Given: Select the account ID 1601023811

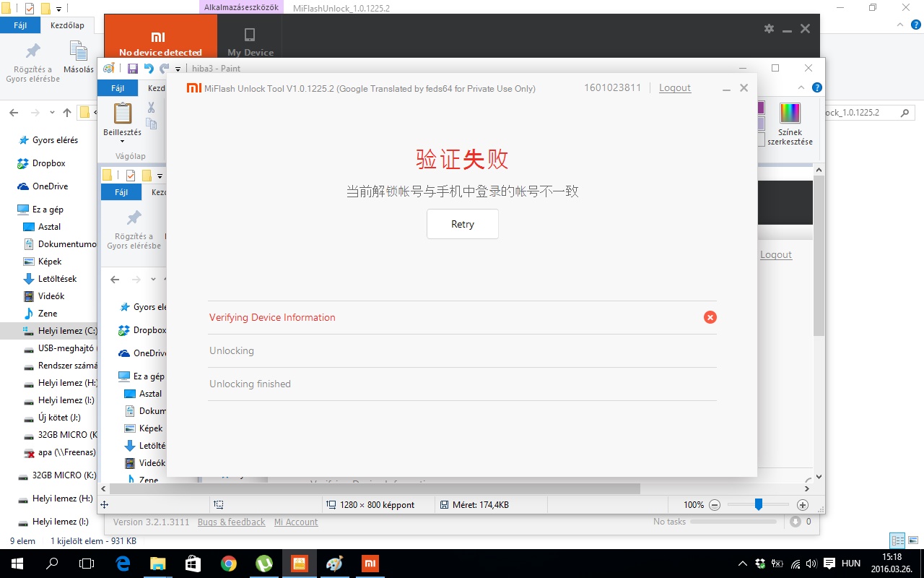Looking at the screenshot, I should click(613, 87).
